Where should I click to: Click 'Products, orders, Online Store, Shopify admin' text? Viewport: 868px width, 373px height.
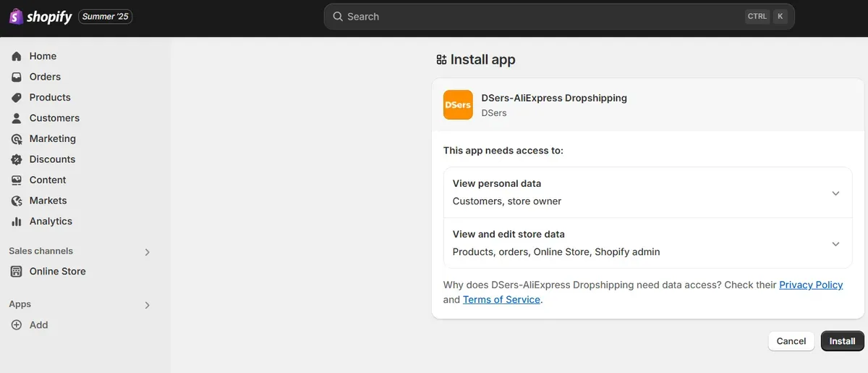pos(556,252)
